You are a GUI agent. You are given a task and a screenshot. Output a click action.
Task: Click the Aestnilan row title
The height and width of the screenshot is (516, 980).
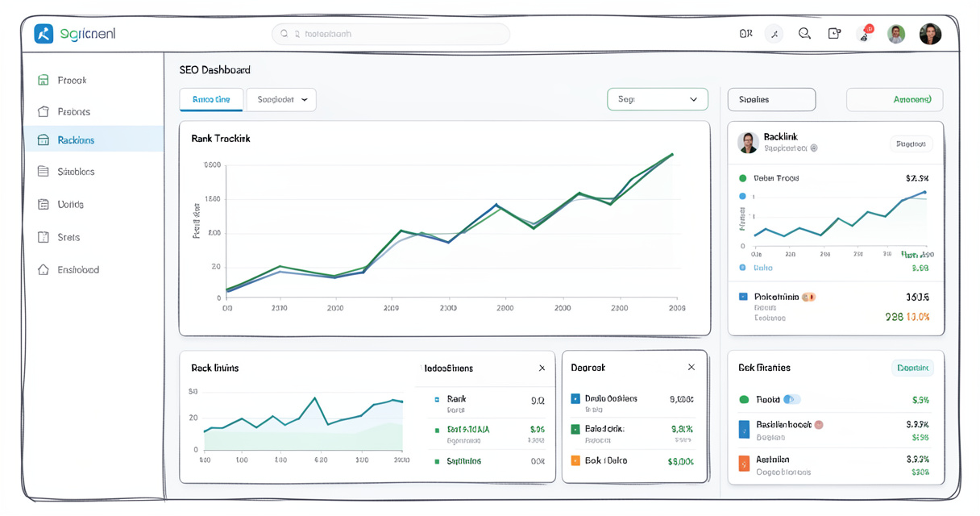[x=773, y=459]
